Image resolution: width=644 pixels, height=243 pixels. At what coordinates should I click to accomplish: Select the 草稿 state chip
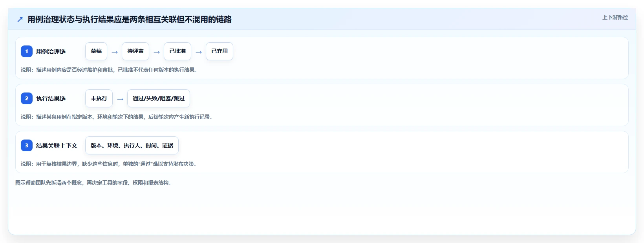[x=96, y=51]
